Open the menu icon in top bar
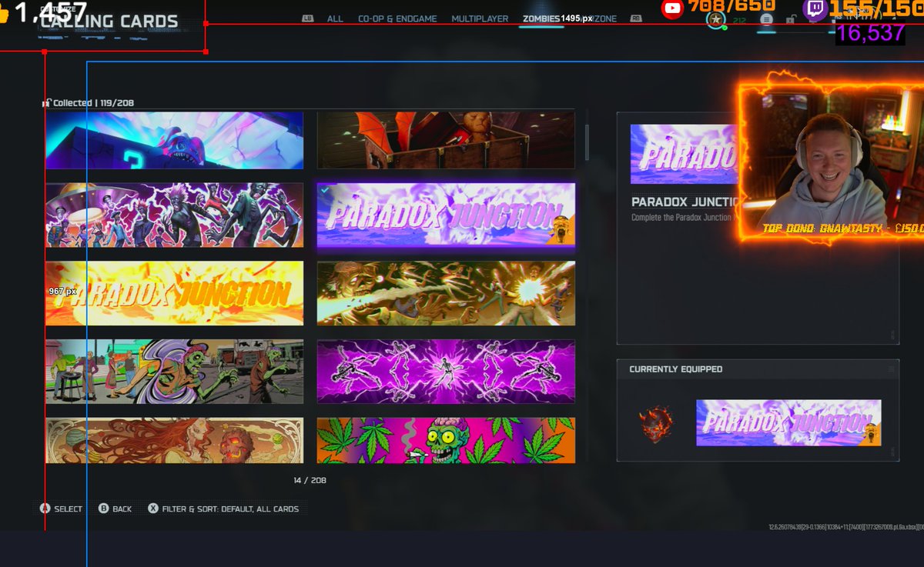 click(x=766, y=20)
